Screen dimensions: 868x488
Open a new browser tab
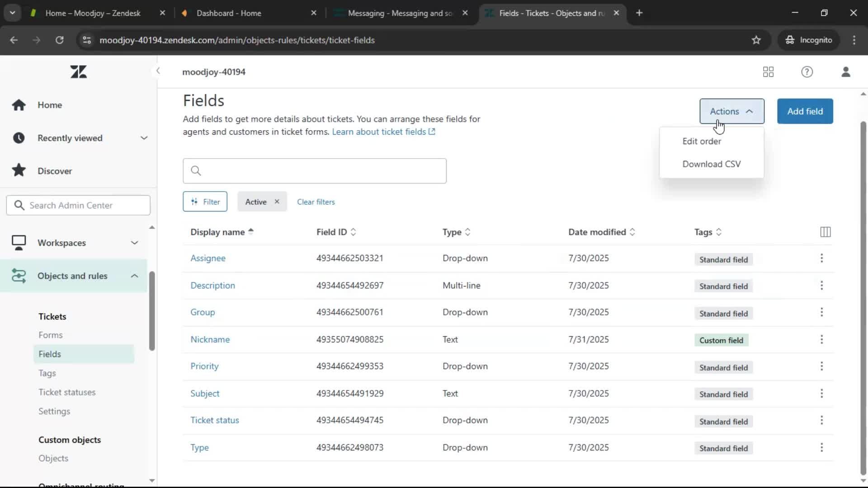click(639, 13)
